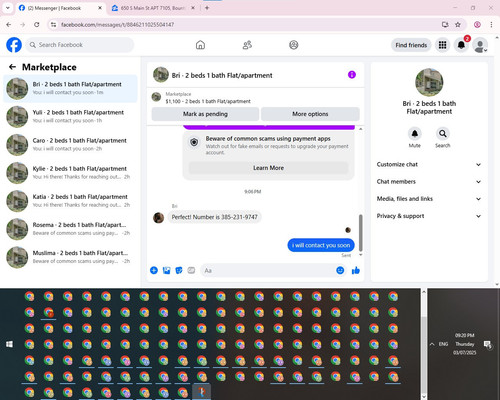Open the Groups icon in top navigation
Viewport: 500px width, 400px height.
(x=294, y=45)
